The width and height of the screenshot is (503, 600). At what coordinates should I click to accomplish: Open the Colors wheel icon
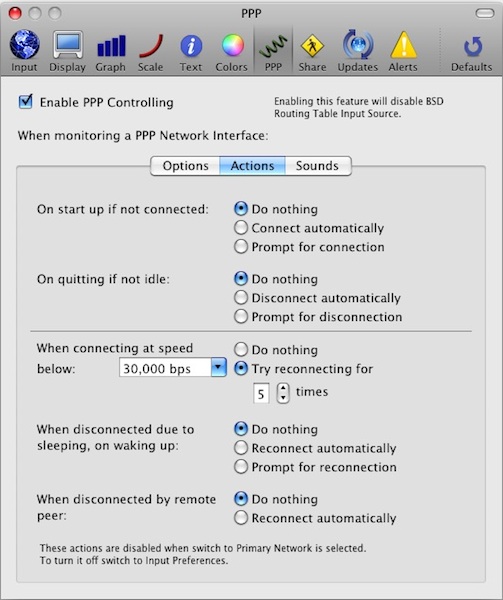233,45
